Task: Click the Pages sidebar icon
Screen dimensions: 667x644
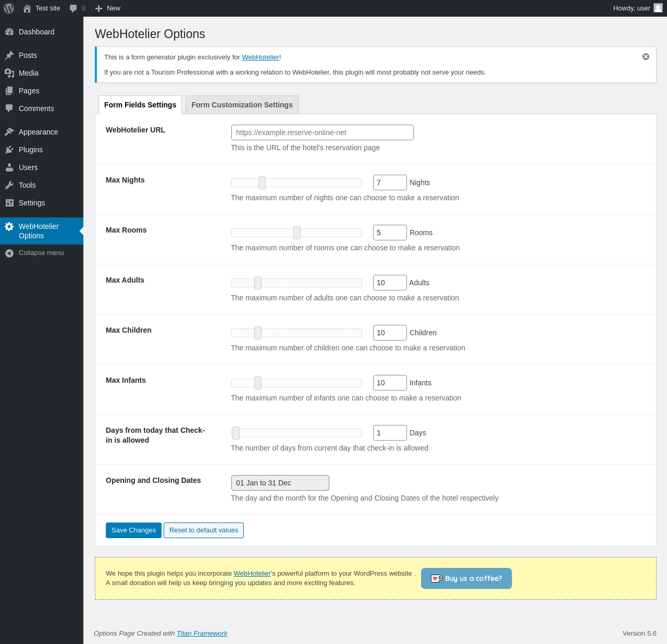Action: 9,91
